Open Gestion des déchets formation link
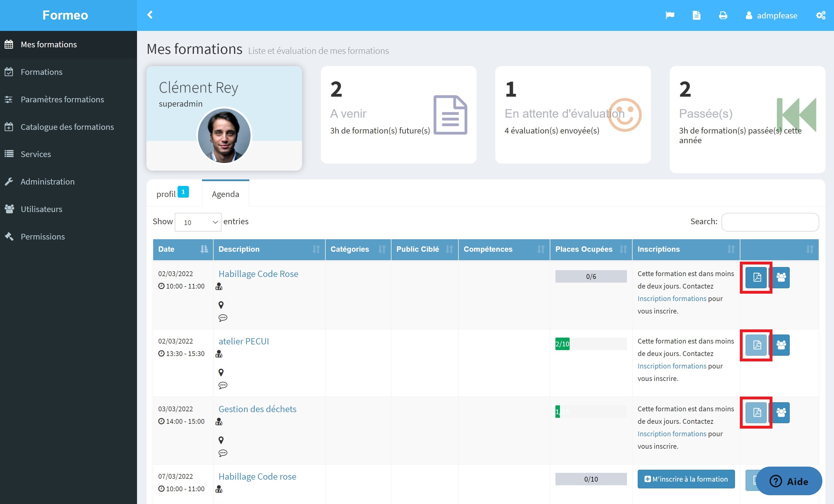Image resolution: width=834 pixels, height=504 pixels. click(x=257, y=409)
